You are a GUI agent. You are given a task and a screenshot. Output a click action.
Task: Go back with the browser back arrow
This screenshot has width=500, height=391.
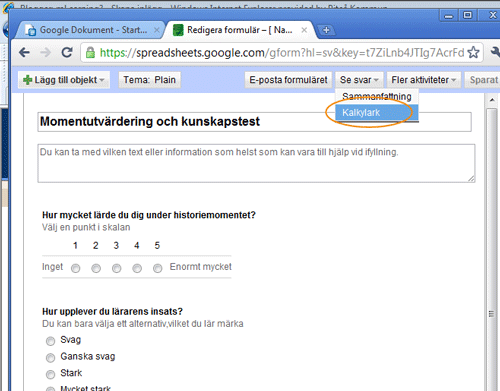[24, 52]
